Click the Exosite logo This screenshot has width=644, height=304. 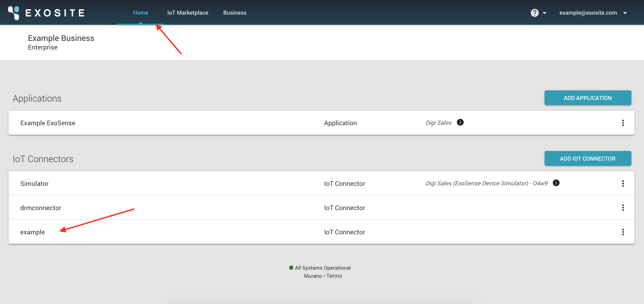(x=46, y=12)
